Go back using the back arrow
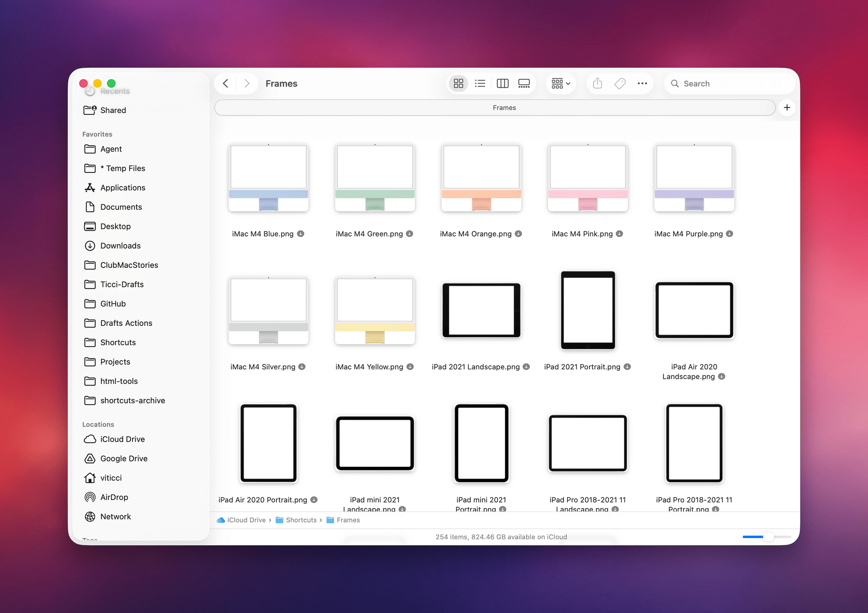The height and width of the screenshot is (613, 868). click(x=225, y=83)
